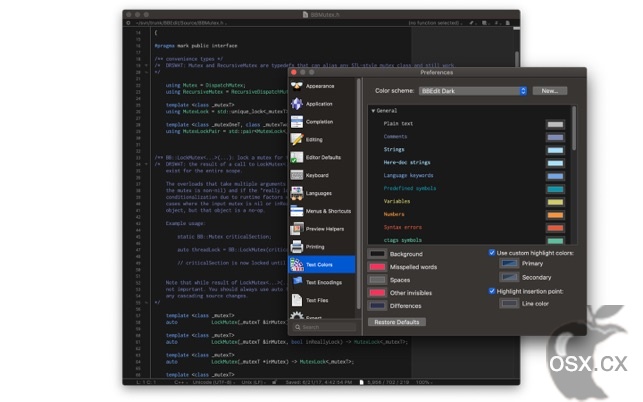
Task: Select the Menus & Shortcuts label
Action: (328, 211)
